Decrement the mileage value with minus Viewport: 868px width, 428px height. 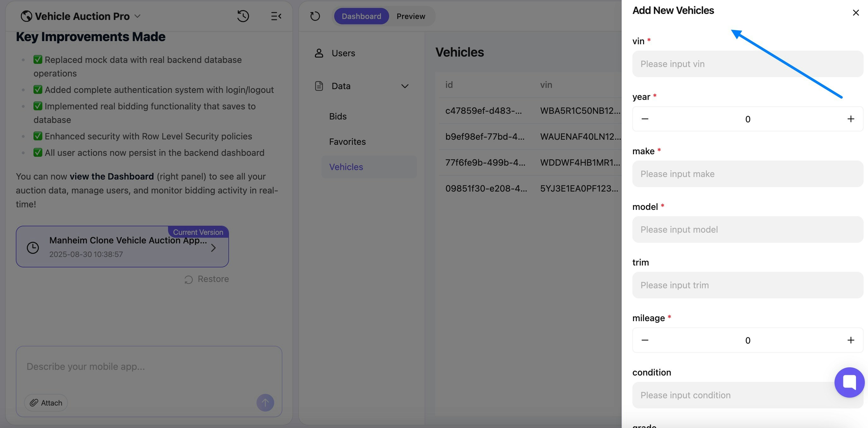tap(645, 340)
